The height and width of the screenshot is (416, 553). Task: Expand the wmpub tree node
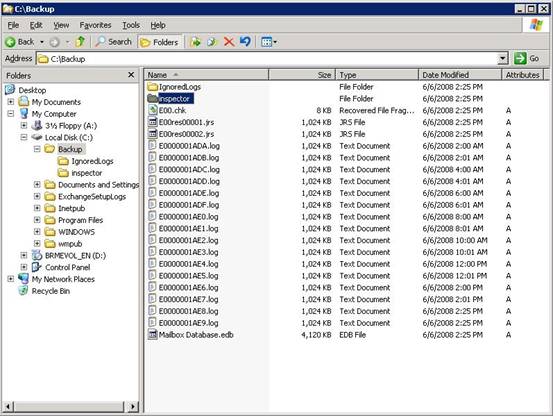point(37,243)
